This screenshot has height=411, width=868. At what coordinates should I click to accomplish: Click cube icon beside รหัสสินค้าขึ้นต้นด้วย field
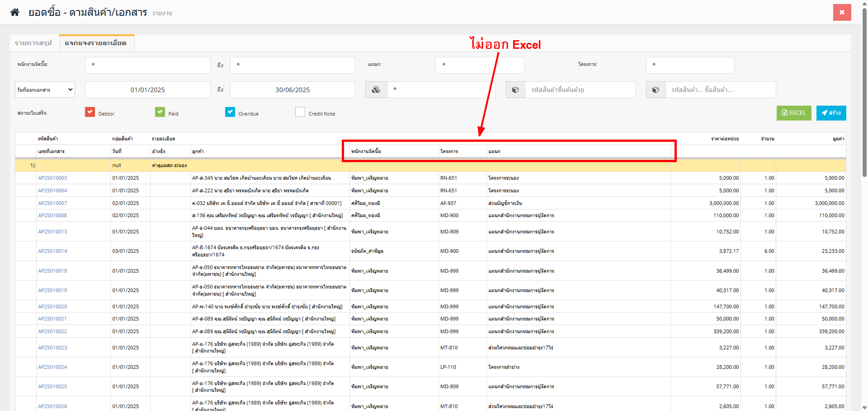coord(515,90)
